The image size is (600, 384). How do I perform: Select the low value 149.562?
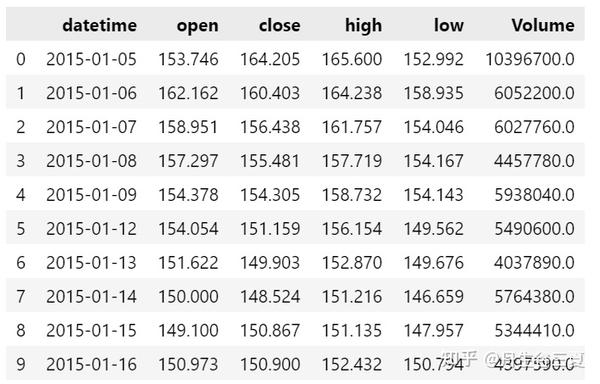[434, 229]
